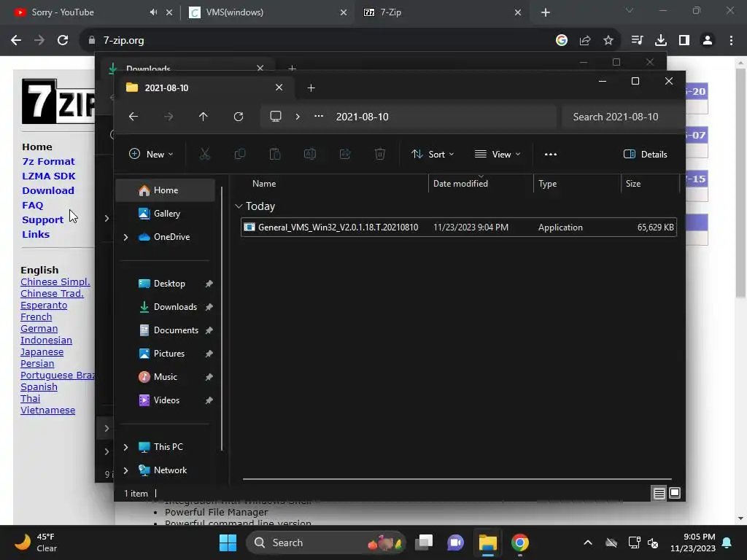Open the 7z Format link
747x560 pixels.
pos(48,161)
